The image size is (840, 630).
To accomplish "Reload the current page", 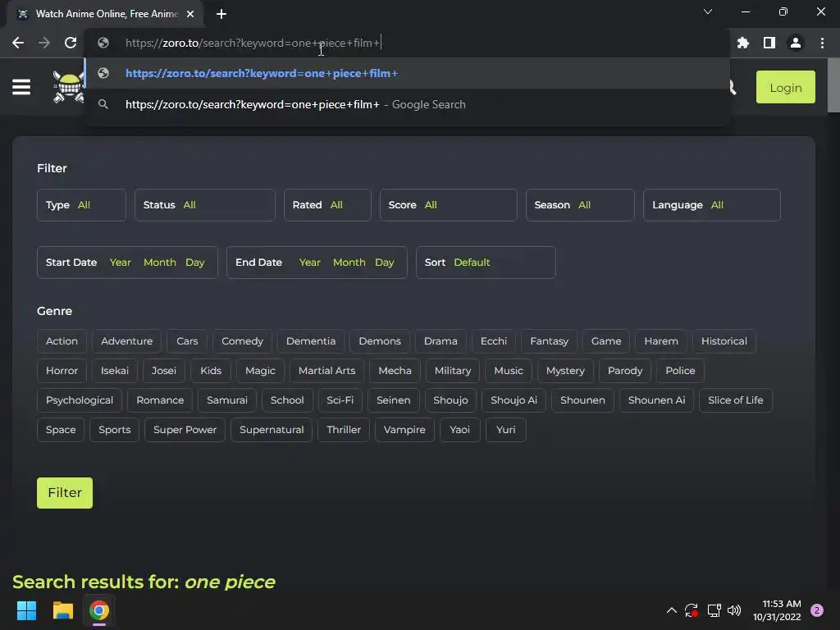I will pos(71,43).
